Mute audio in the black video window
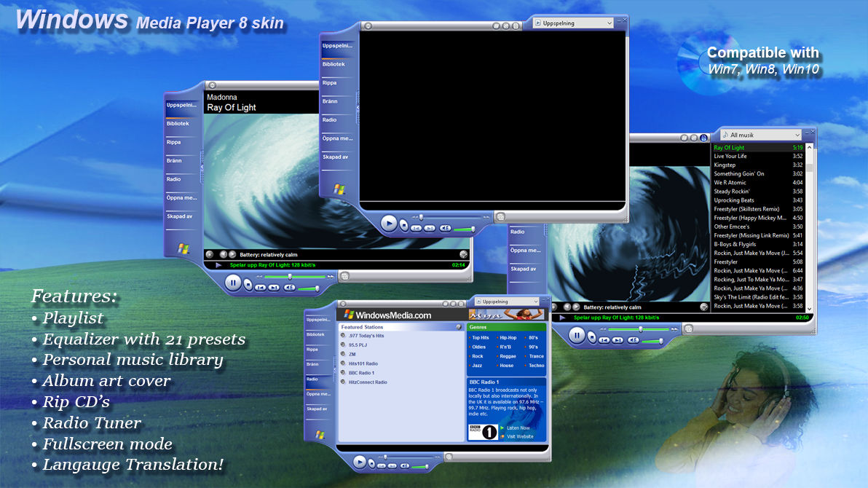This screenshot has height=488, width=868. (445, 228)
